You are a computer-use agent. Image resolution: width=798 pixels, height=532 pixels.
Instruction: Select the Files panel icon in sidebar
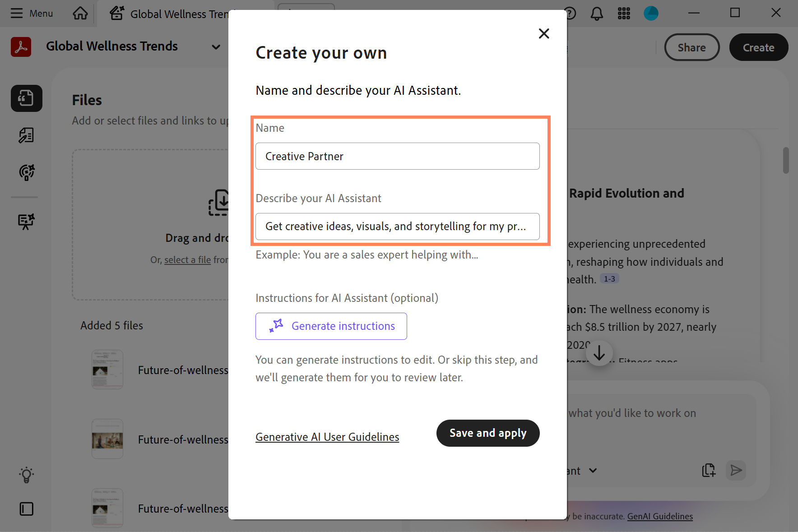(x=26, y=98)
